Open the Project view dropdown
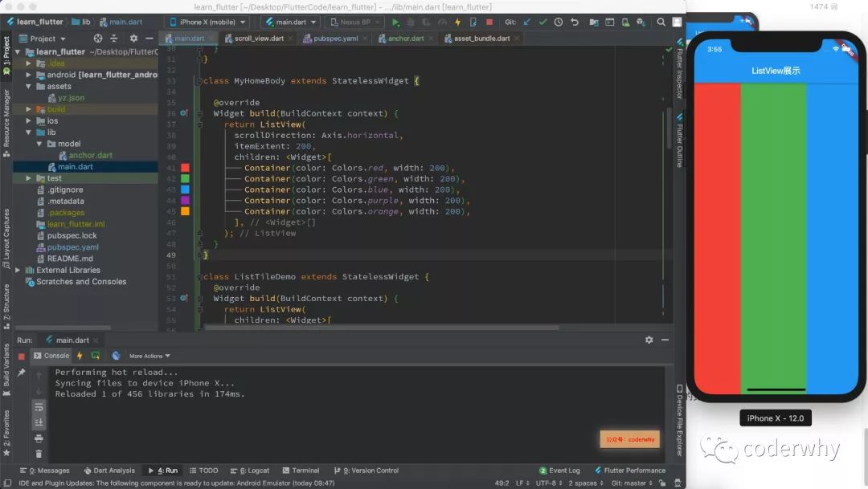Screen dimensions: 868x489 [43, 39]
